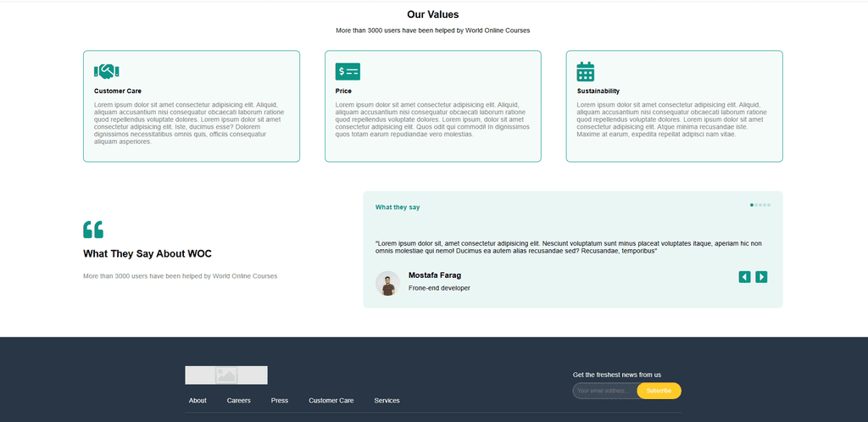Screen dimensions: 868x422
Task: Open the Press footer link
Action: click(280, 401)
